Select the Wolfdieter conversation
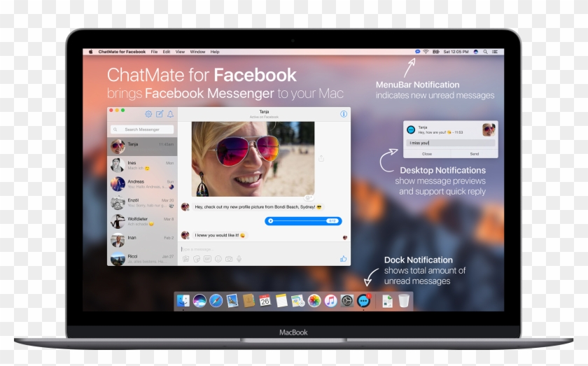Image resolution: width=588 pixels, height=366 pixels. (142, 221)
